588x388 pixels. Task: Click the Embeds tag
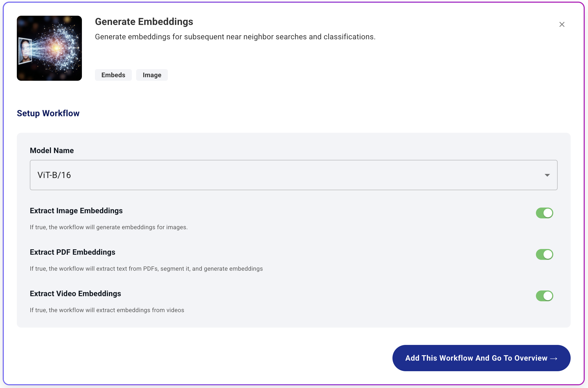tap(113, 75)
